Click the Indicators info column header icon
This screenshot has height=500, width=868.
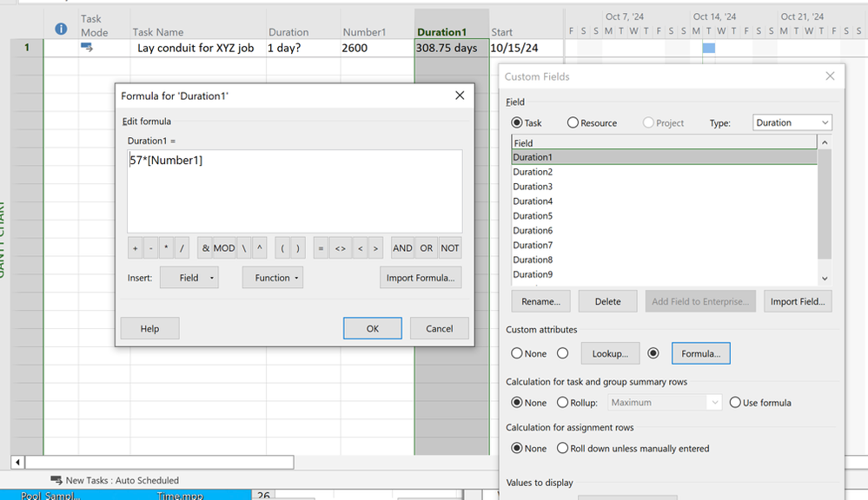(61, 29)
